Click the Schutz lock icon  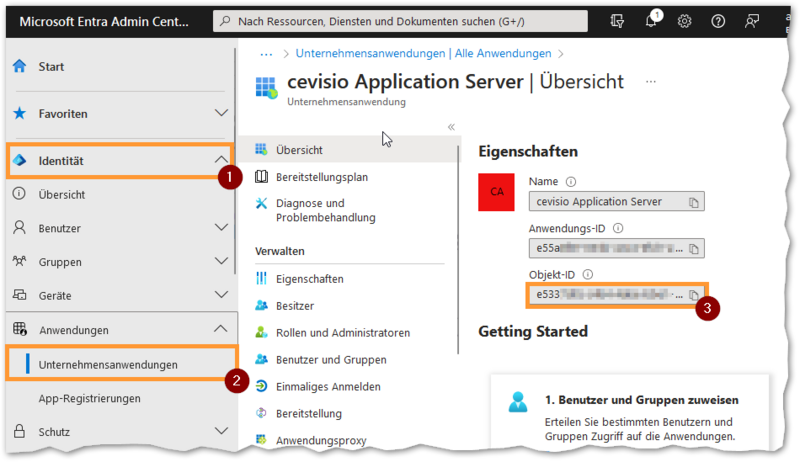click(19, 431)
